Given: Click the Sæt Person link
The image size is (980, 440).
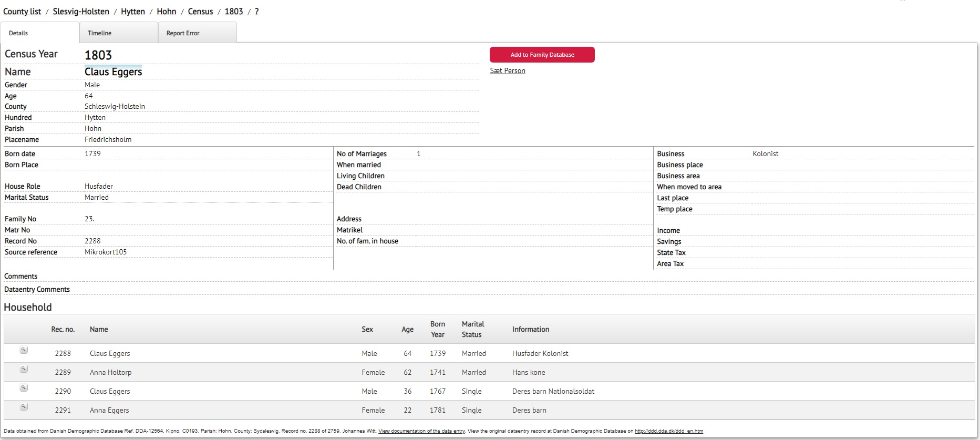Looking at the screenshot, I should coord(507,71).
